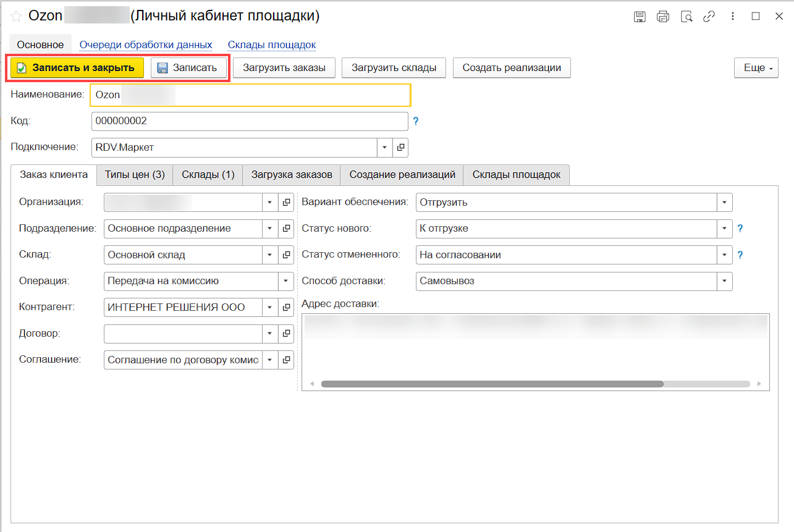The image size is (794, 532).
Task: Open the Загрузка заказов tab
Action: coord(292,175)
